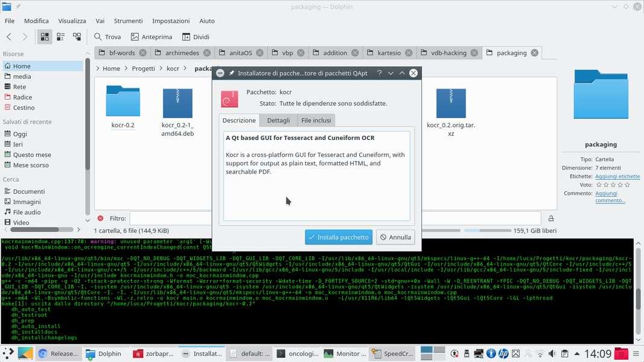The height and width of the screenshot is (362, 644).
Task: Select the kocr_0.2-1_amd64.deb file
Action: point(177,112)
